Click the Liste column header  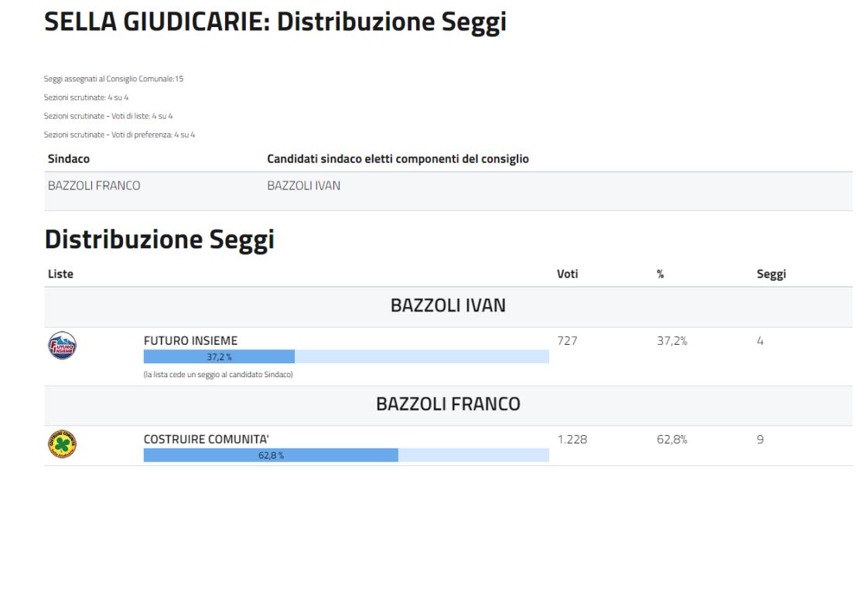coord(59,273)
